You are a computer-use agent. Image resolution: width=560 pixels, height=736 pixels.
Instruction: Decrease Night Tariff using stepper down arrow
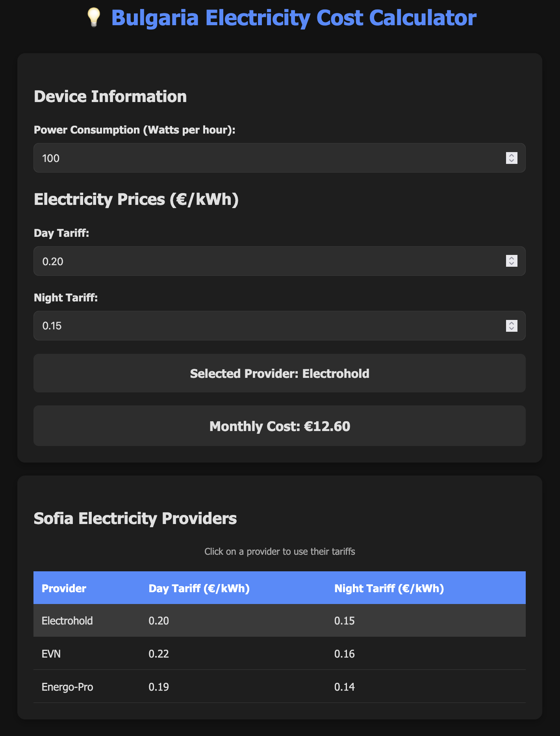pos(512,329)
